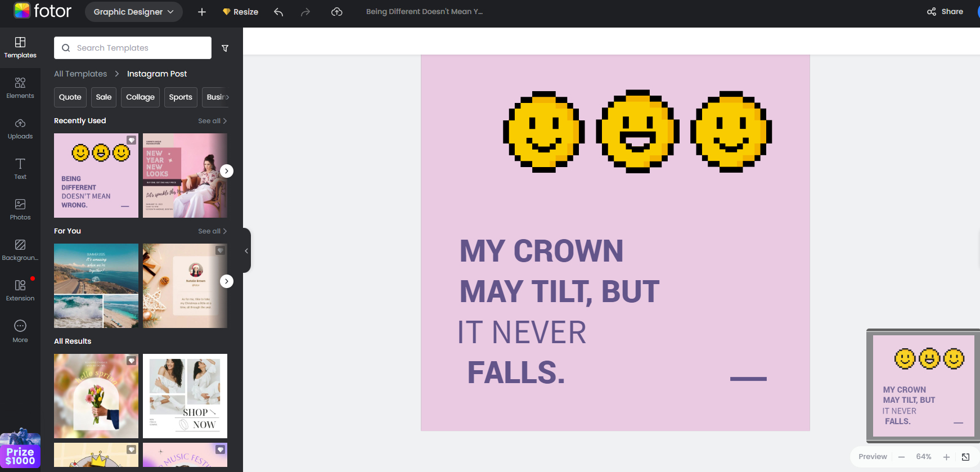Select the Hello Spring flower template
980x472 pixels.
(x=96, y=396)
